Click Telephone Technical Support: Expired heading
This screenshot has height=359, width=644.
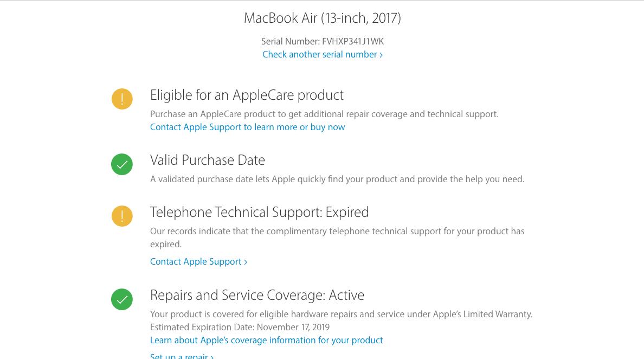(259, 212)
